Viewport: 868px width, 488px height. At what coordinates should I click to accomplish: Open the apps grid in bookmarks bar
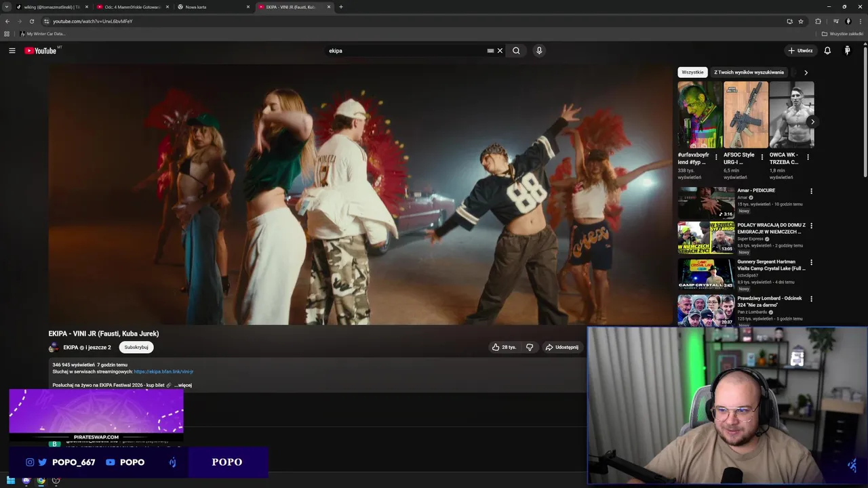tap(7, 34)
